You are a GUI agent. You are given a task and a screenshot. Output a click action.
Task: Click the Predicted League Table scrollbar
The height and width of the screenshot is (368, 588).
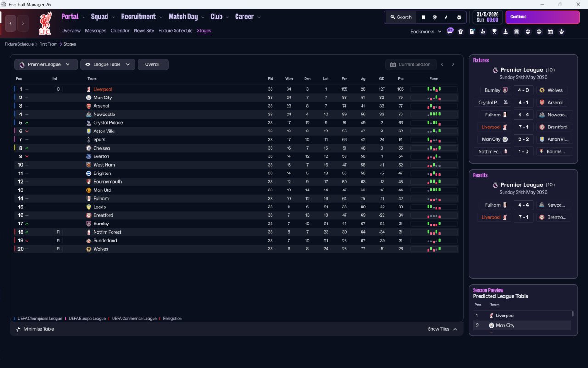point(572,314)
